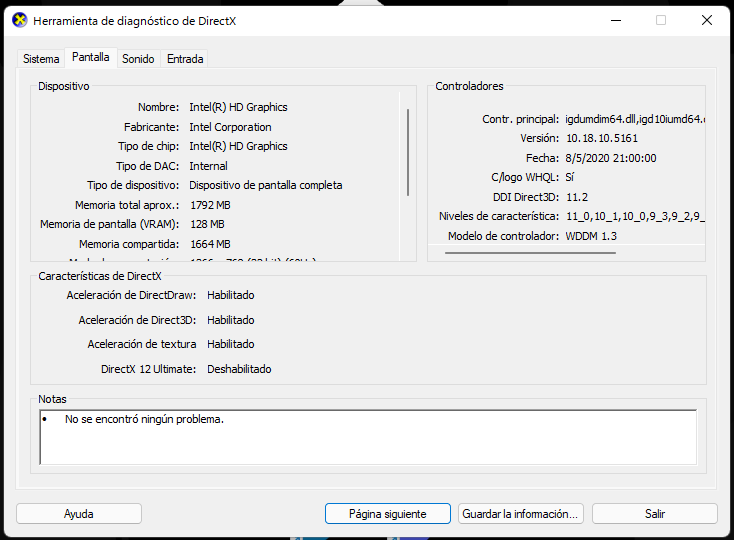Click the driver version '10.18.10.5161'
Image resolution: width=734 pixels, height=540 pixels.
602,139
